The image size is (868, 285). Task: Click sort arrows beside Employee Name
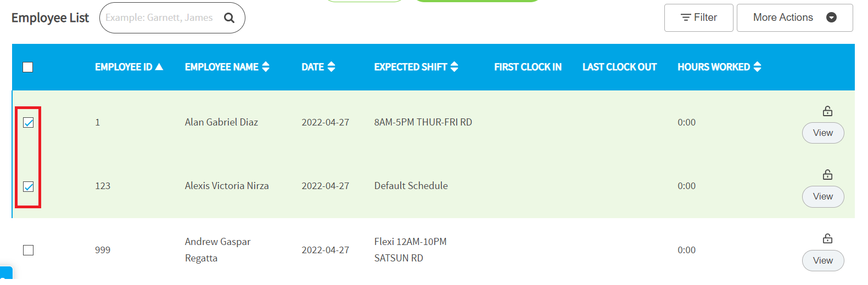[x=266, y=67]
